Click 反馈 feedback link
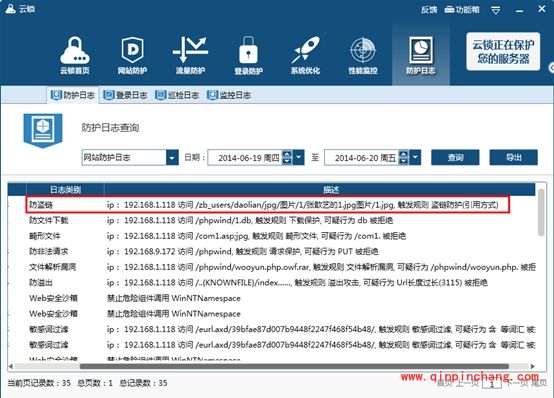The image size is (554, 398). point(429,10)
